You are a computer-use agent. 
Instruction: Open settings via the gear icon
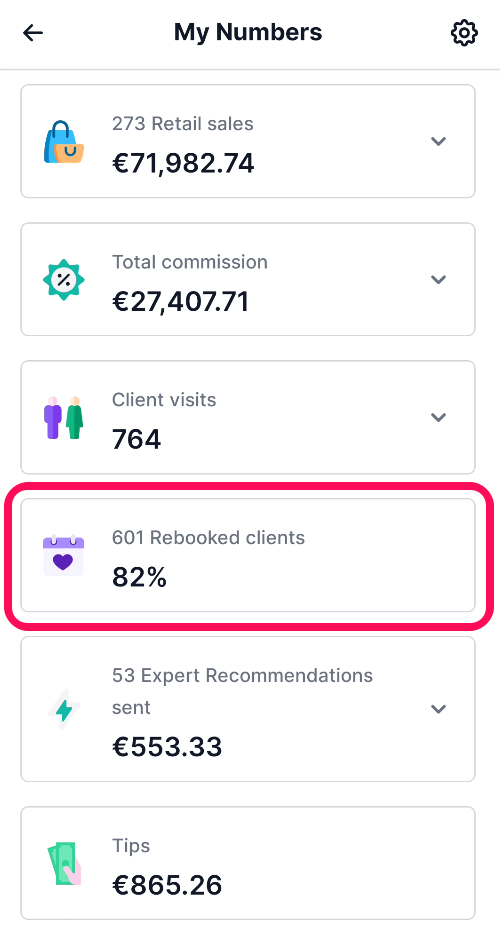click(464, 33)
